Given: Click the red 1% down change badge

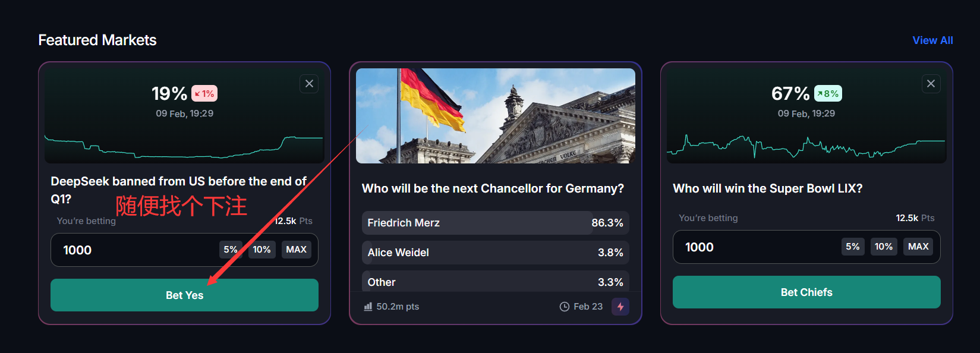Looking at the screenshot, I should pos(204,93).
